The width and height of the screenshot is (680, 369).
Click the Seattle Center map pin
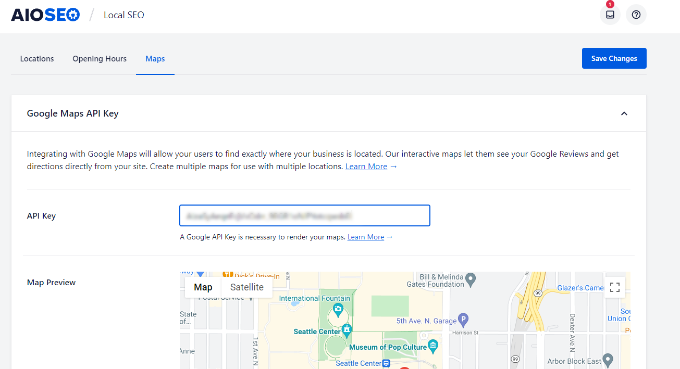tap(347, 330)
